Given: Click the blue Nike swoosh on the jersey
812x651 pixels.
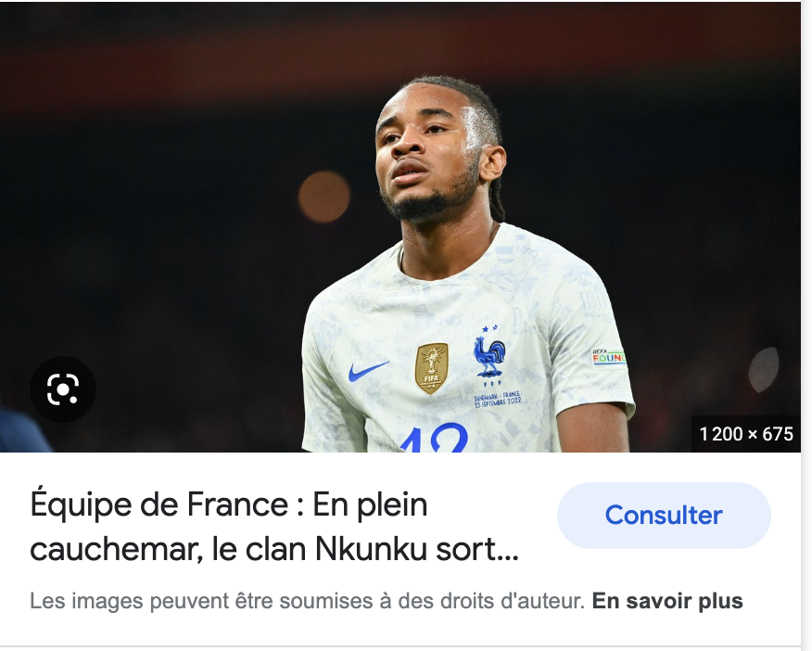Looking at the screenshot, I should (x=368, y=371).
